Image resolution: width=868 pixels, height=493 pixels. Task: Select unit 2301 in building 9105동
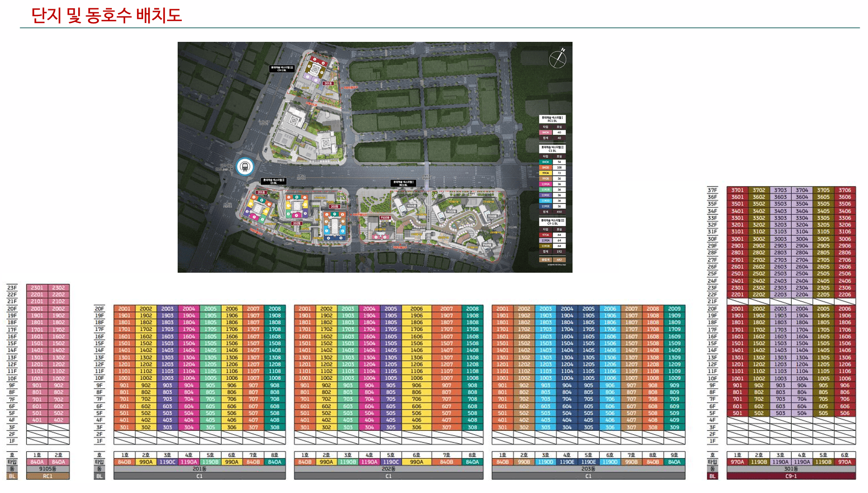click(x=37, y=288)
